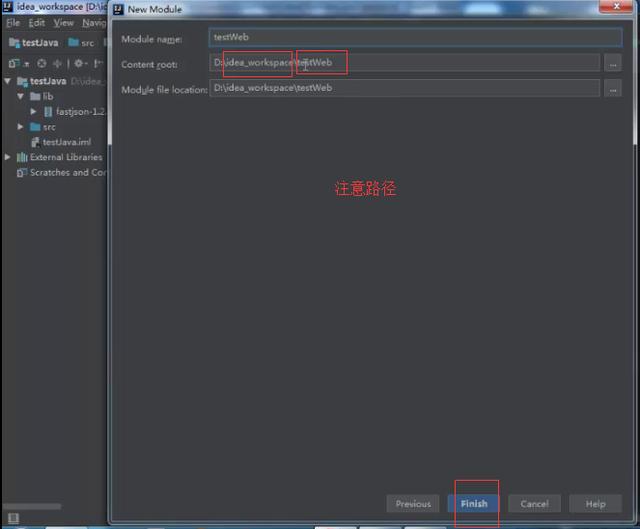Go back with the Previous button
Viewport: 640px width, 529px height.
click(413, 504)
